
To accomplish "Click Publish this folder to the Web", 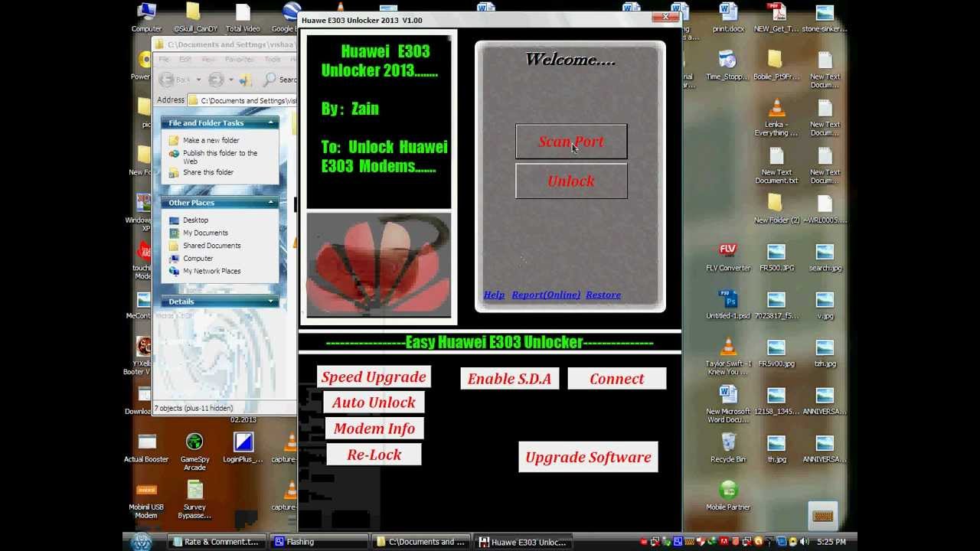I will tap(220, 157).
